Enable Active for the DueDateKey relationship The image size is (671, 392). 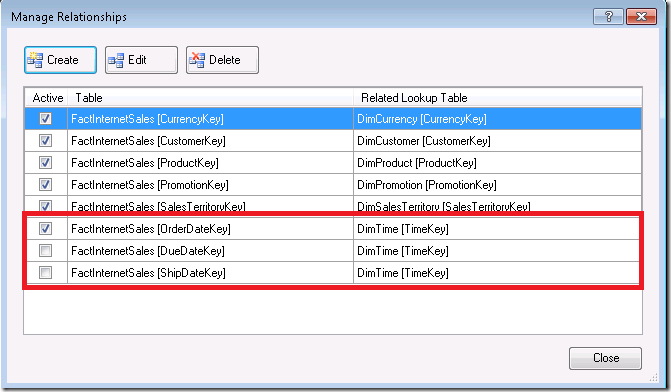point(45,250)
